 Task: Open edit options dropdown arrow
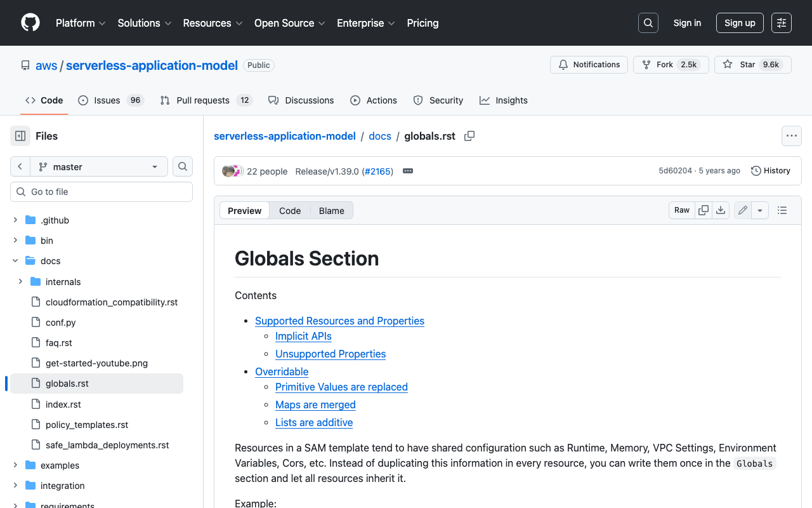pyautogui.click(x=760, y=210)
